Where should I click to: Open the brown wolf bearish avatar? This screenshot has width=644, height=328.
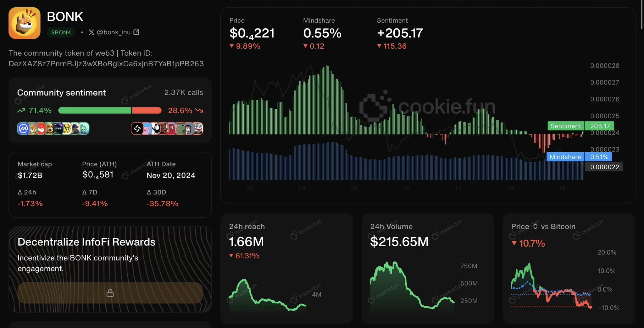tap(164, 128)
